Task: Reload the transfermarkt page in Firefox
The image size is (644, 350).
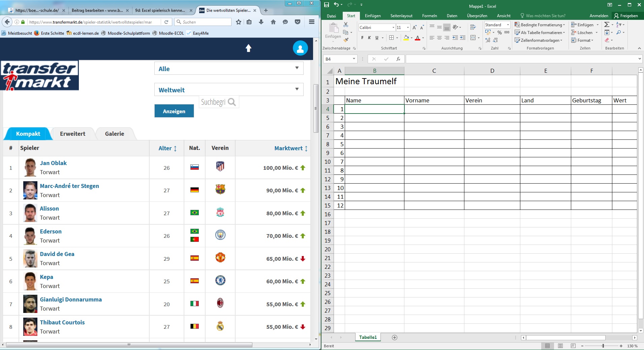Action: (x=166, y=22)
